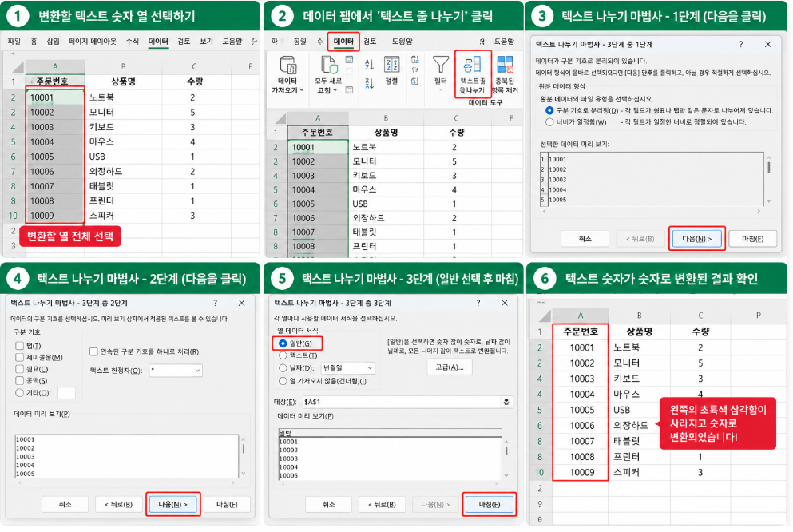Click the A-to-Z ascending sort icon
The width and height of the screenshot is (793, 532).
(x=369, y=64)
